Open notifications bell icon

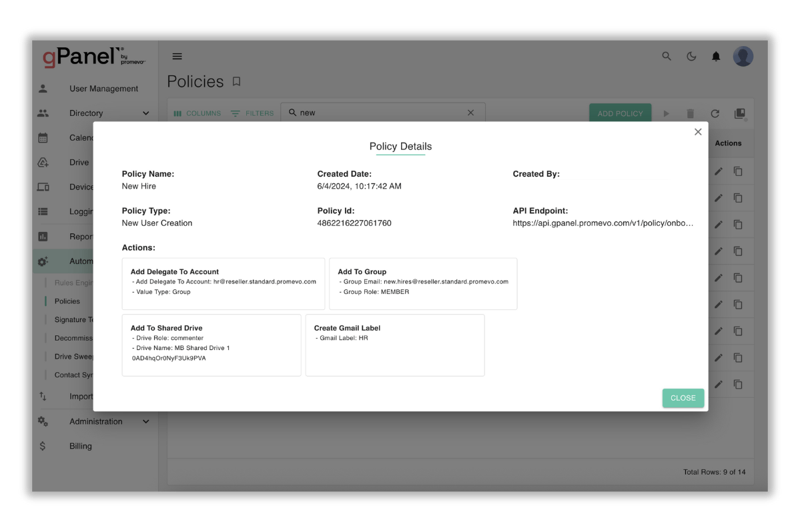(716, 57)
